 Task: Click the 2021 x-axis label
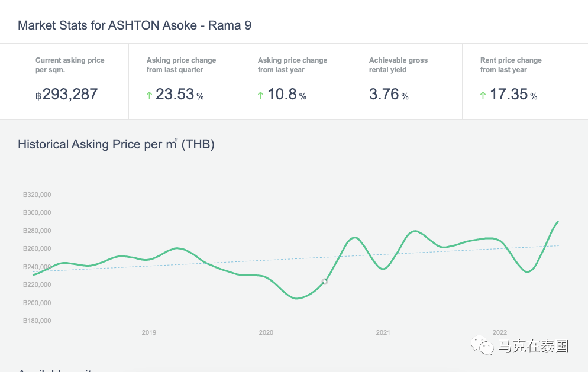tap(383, 332)
